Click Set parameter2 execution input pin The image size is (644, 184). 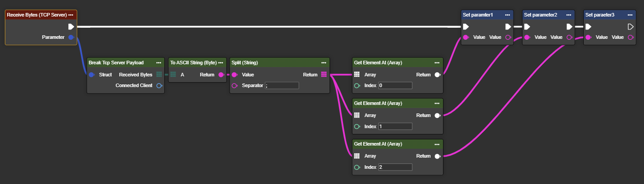pyautogui.click(x=527, y=27)
